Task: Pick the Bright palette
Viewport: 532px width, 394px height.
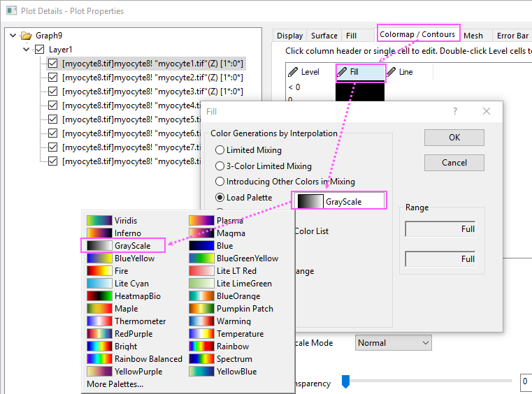Action: (x=112, y=346)
